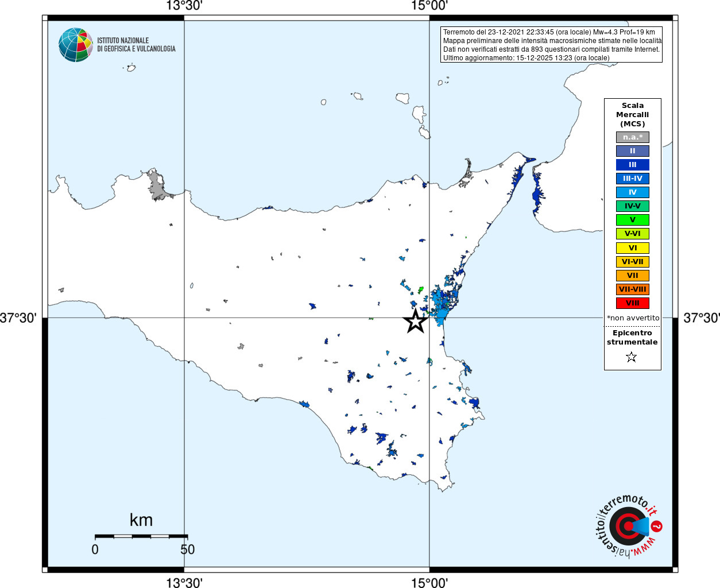Image resolution: width=720 pixels, height=588 pixels.
Task: Click the earthquake info text box
Action: 551,45
